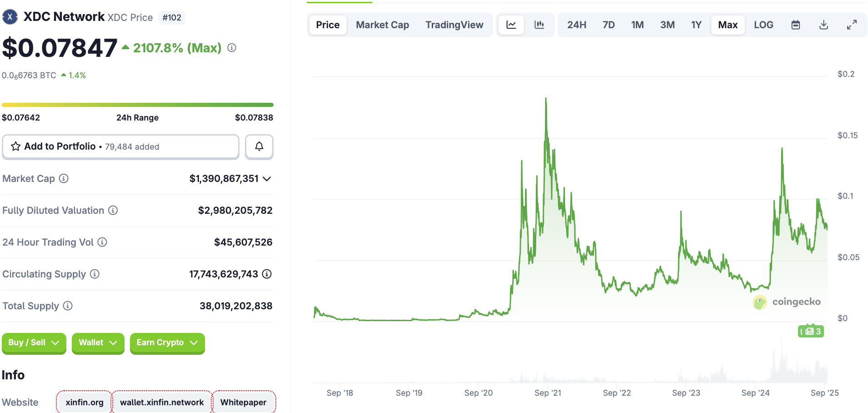Set chart range to 1M
Screen dimensions: 868x413
[638, 25]
